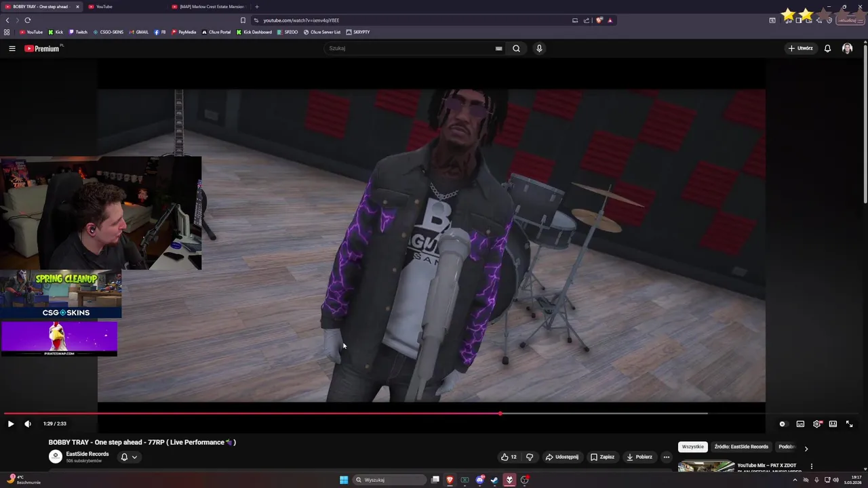Open the GMAIL bookmark
The width and height of the screenshot is (868, 488).
pyautogui.click(x=139, y=32)
